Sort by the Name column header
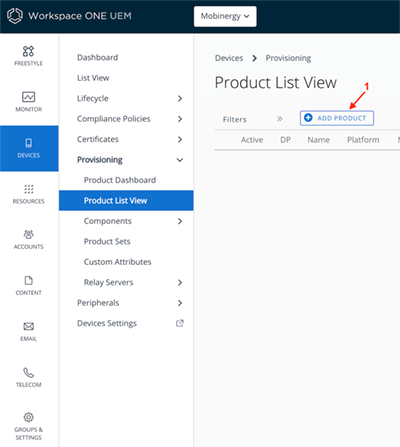 [318, 140]
